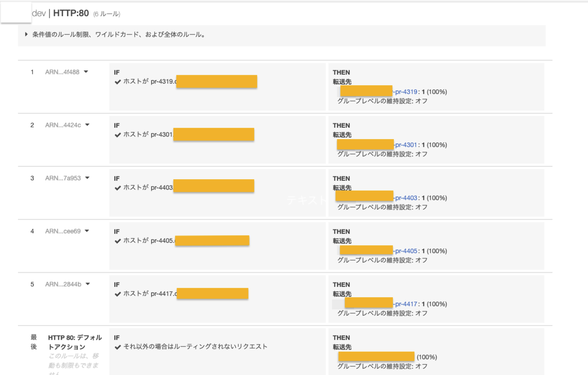Click checkmark icon on default action condition

pos(117,346)
